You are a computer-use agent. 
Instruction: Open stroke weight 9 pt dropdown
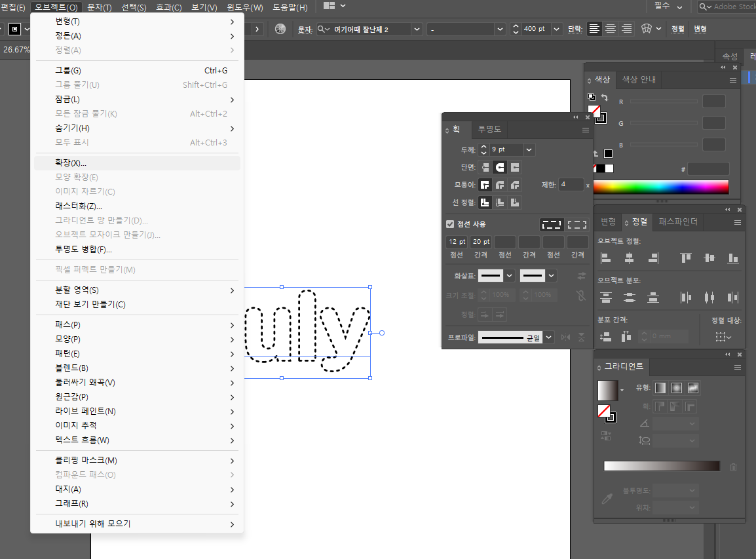[x=529, y=149]
